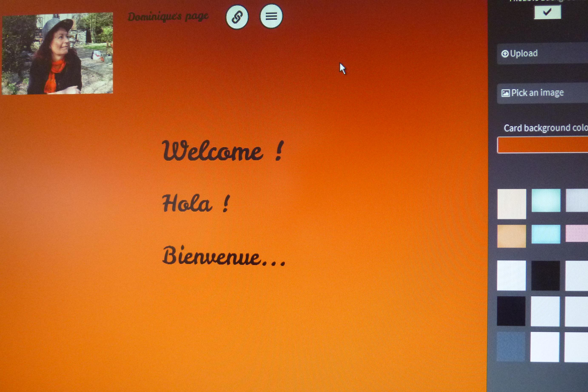
Task: Click the Upload button label
Action: click(x=524, y=53)
